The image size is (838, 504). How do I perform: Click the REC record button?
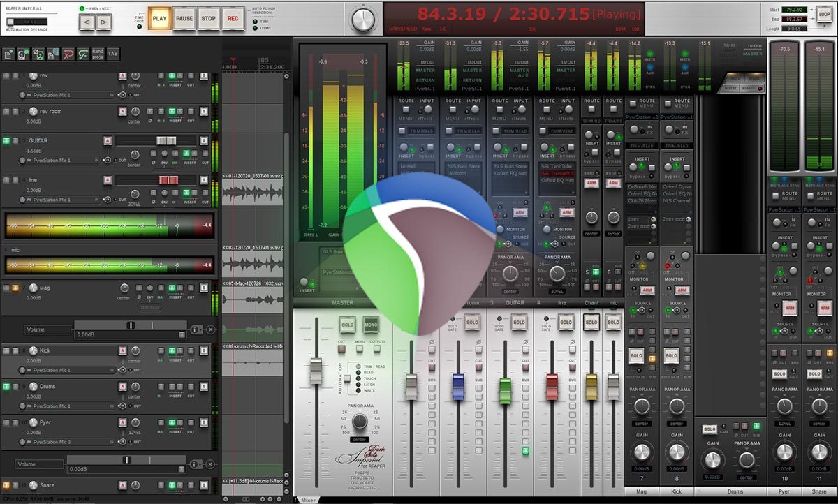click(x=233, y=19)
